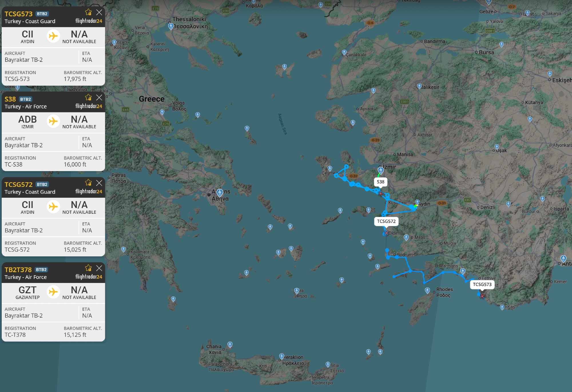
Task: Close the S38 flight info card
Action: pos(99,98)
